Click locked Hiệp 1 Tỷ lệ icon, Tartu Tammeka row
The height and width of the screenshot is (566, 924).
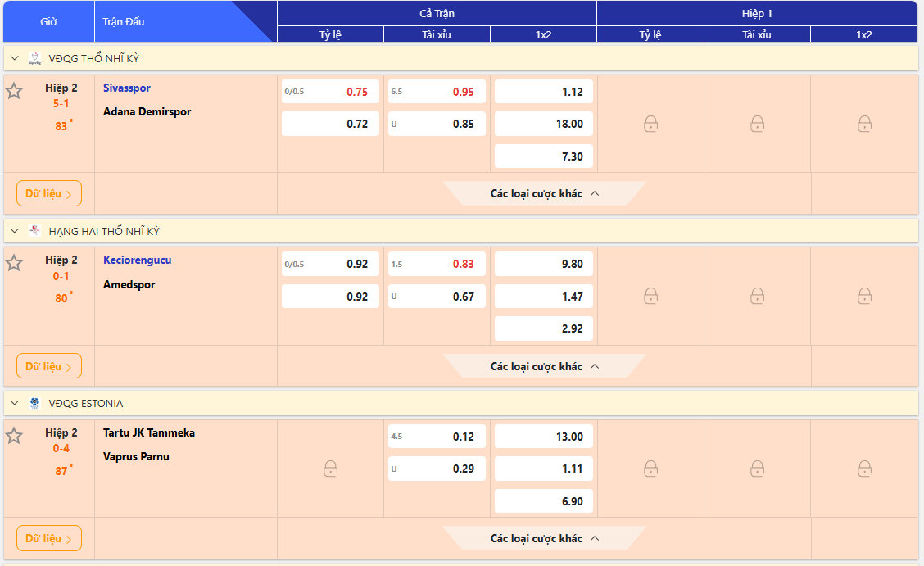click(x=650, y=469)
